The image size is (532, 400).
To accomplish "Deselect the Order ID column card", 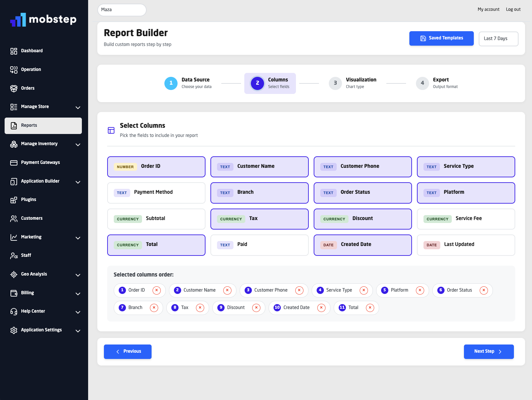I will 156,167.
